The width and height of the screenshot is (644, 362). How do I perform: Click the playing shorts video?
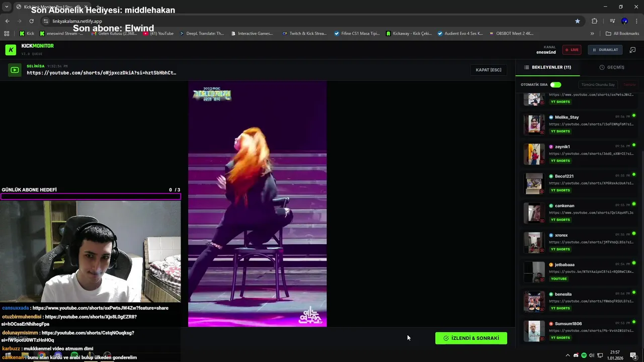coord(257,204)
